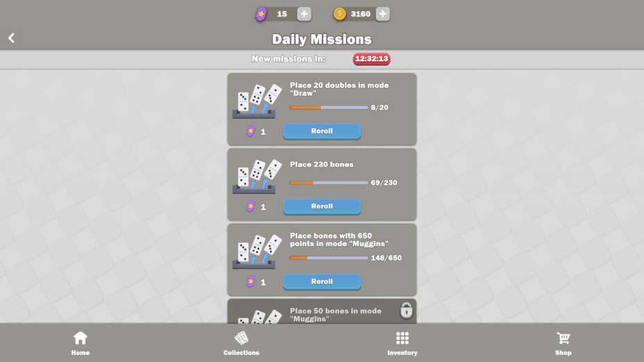Click the red 12:32:13 countdown timer
Image resolution: width=644 pixels, height=362 pixels.
pyautogui.click(x=372, y=59)
